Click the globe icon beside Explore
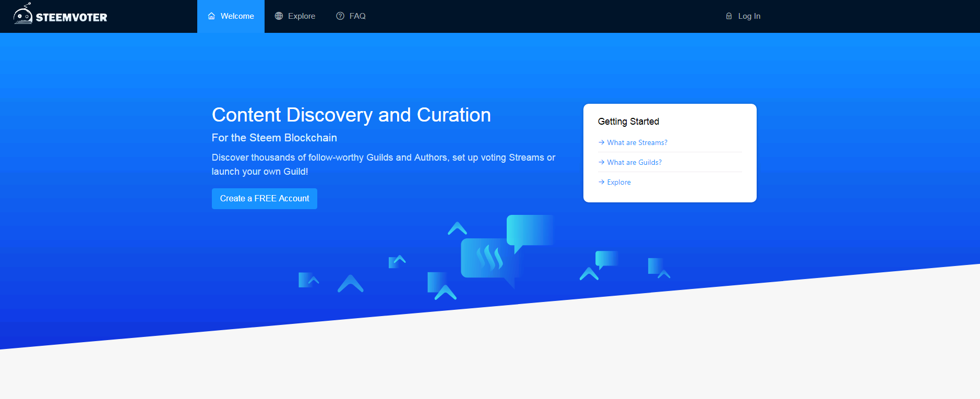The image size is (980, 399). coord(279,16)
